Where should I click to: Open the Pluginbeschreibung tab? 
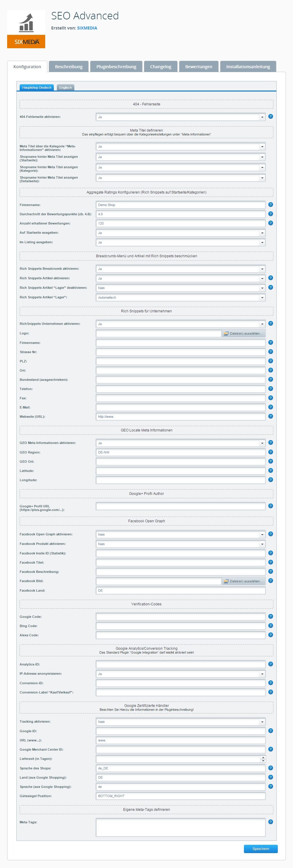[116, 66]
